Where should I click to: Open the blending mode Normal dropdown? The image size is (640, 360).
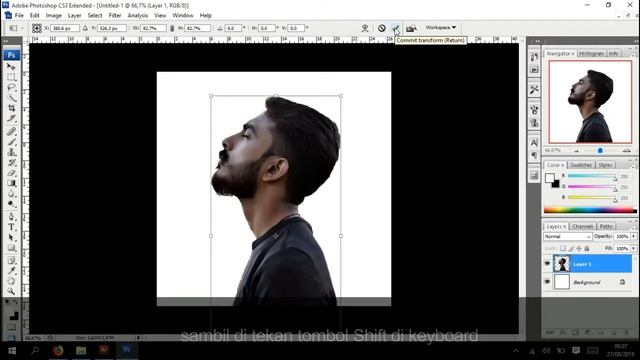(x=567, y=236)
